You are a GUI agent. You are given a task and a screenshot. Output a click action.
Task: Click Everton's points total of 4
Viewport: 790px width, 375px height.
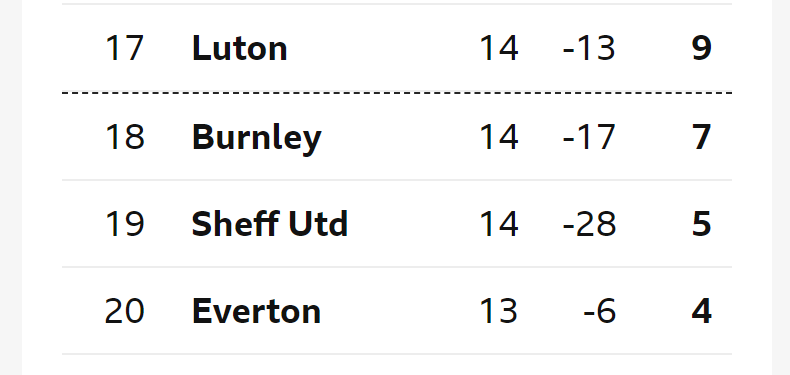(702, 311)
